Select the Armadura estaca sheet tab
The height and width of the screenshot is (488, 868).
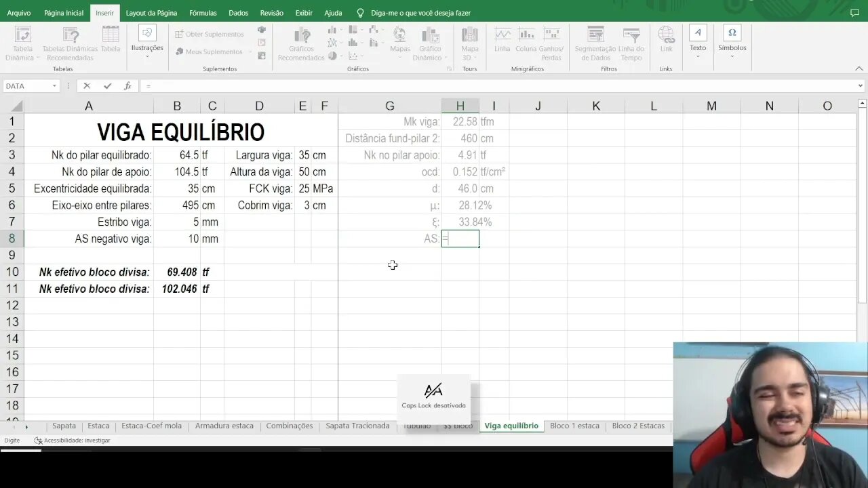coord(224,426)
